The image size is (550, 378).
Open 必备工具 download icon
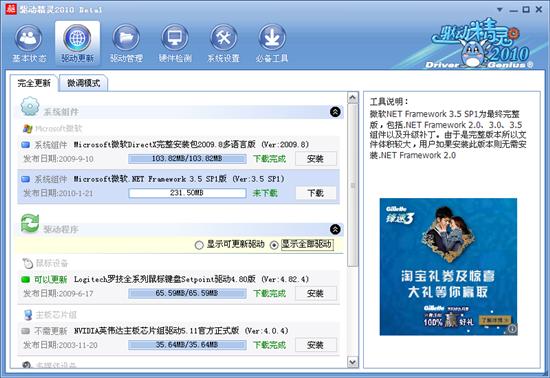click(272, 38)
